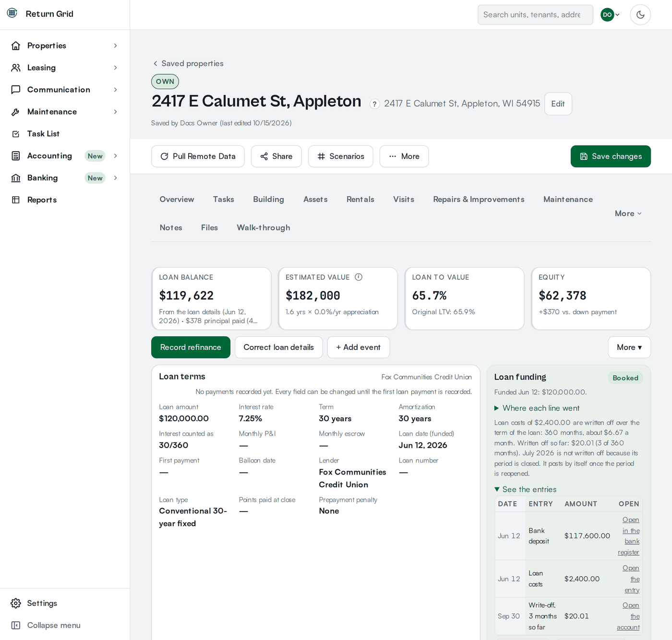
Task: Click the DO user avatar
Action: pos(607,15)
